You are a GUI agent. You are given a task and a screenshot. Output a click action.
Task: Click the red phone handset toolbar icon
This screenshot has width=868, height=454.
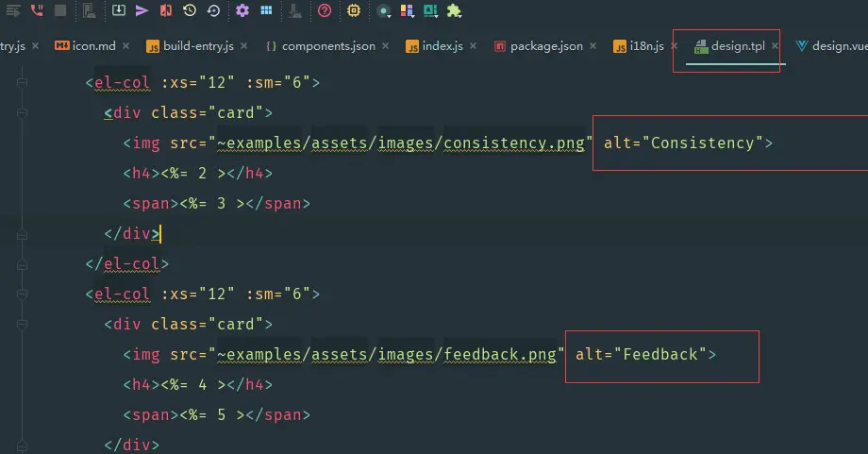37,10
